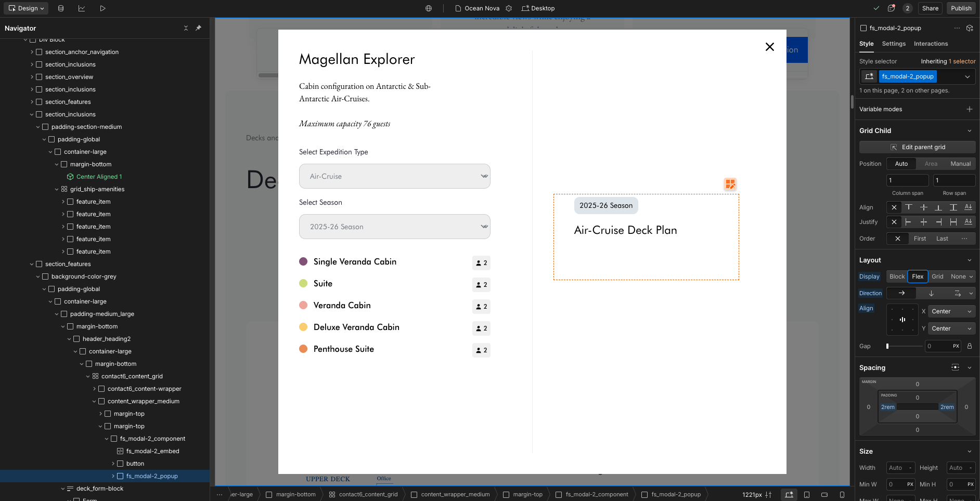The image size is (980, 501).
Task: Click the orange grid edit badge on canvas
Action: 730,184
